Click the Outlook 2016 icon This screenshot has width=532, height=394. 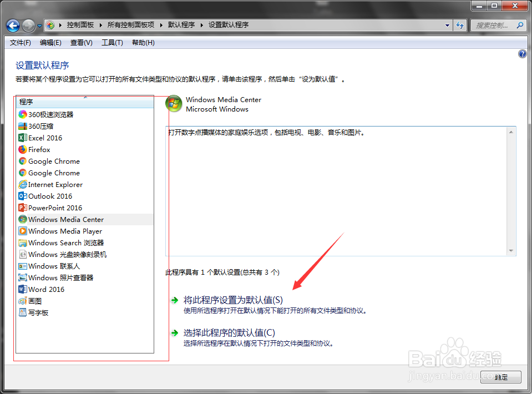23,196
